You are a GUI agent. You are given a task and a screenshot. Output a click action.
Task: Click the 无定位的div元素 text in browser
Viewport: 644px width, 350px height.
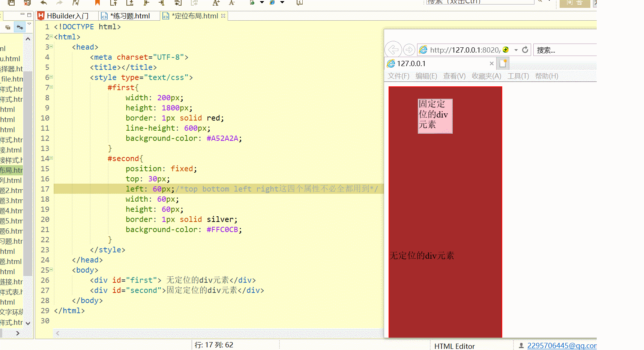[x=422, y=256]
